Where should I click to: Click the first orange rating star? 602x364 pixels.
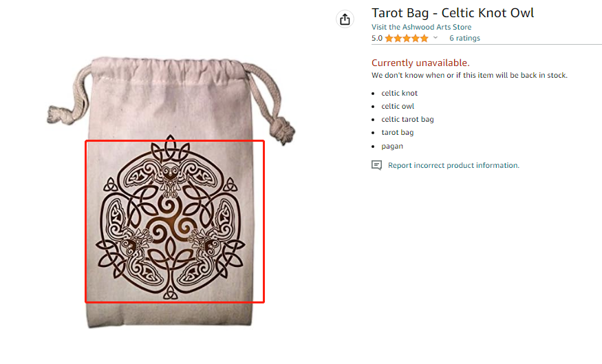coord(389,39)
